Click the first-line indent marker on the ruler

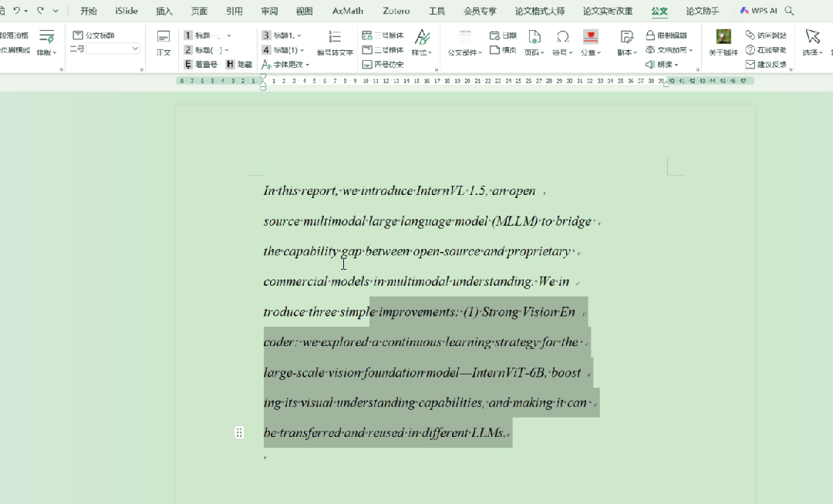click(x=263, y=78)
